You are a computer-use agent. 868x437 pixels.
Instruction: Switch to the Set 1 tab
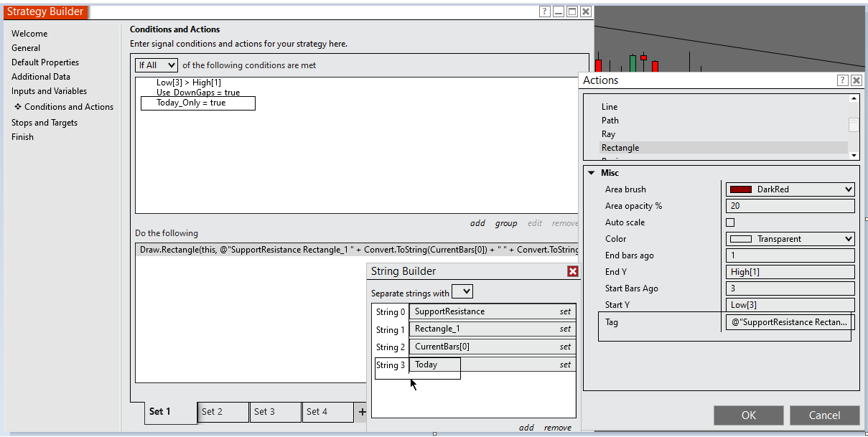pos(171,413)
